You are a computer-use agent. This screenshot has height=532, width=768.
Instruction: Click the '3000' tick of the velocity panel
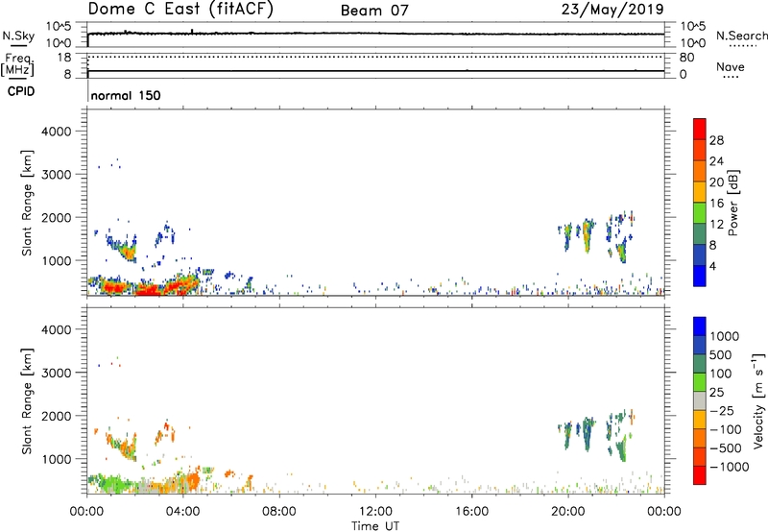pyautogui.click(x=57, y=373)
